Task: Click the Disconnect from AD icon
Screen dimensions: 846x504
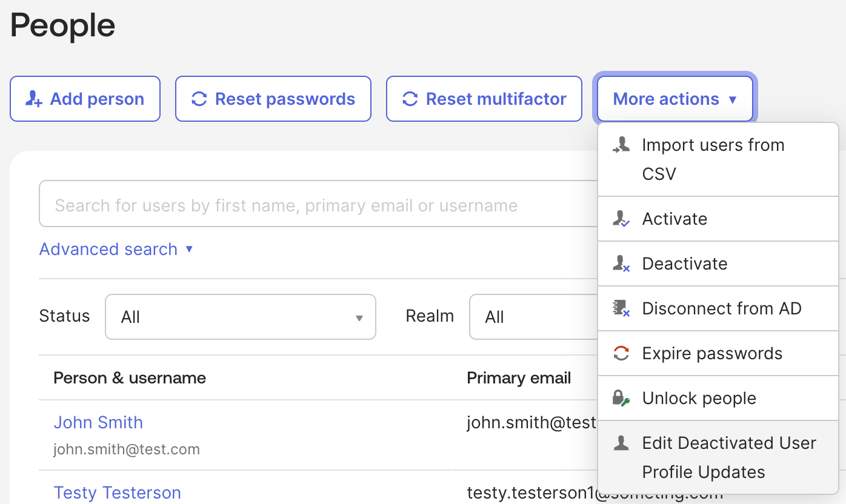Action: coord(621,308)
